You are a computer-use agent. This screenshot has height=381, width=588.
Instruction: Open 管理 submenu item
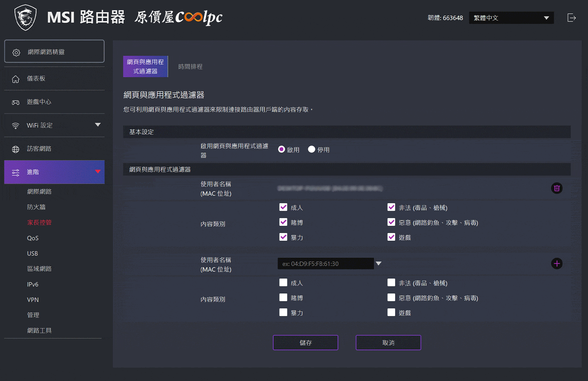click(x=33, y=315)
